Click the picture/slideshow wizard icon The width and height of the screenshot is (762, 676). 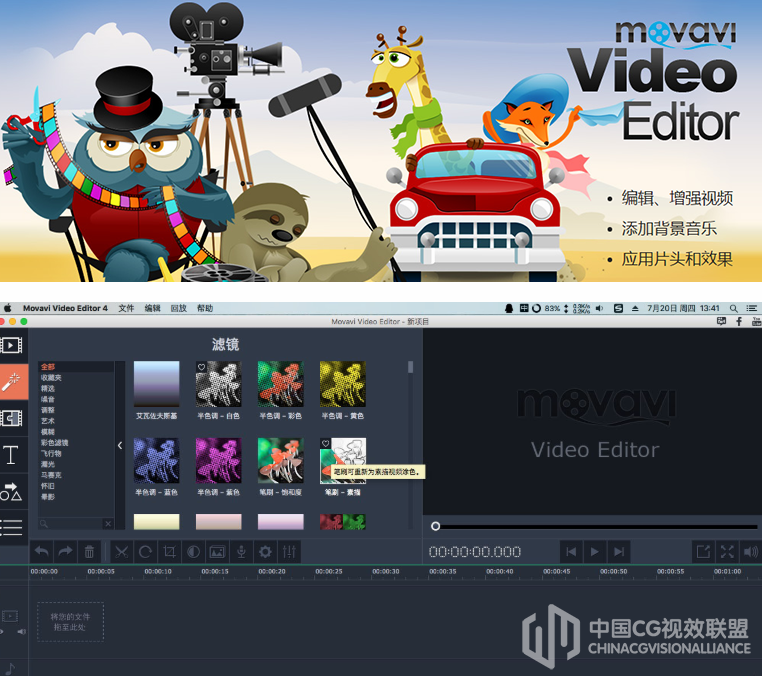(217, 552)
